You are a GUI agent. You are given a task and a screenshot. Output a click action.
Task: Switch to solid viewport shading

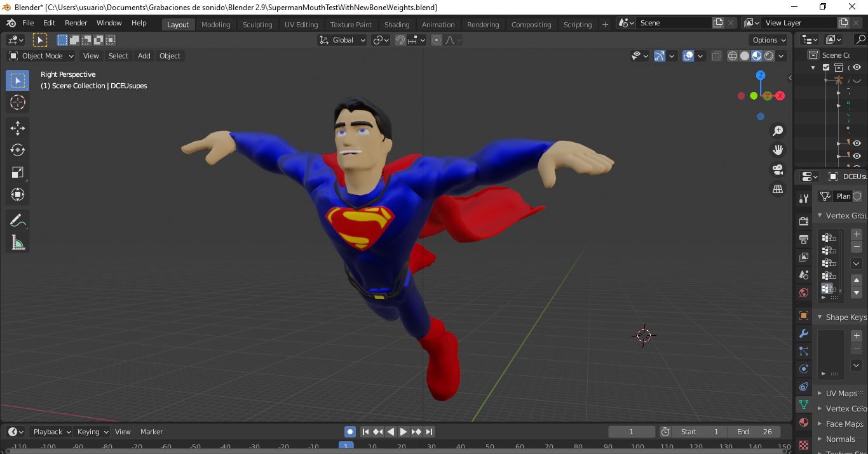tap(745, 56)
